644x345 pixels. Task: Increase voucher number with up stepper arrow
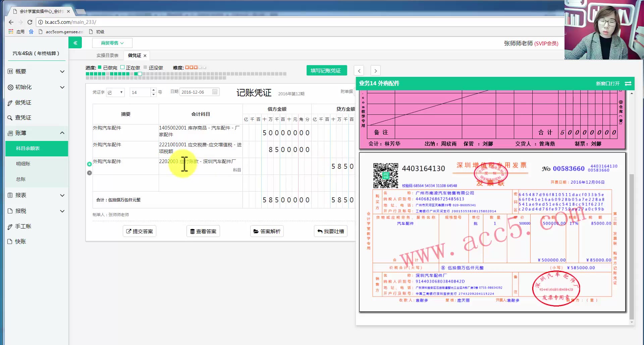153,90
